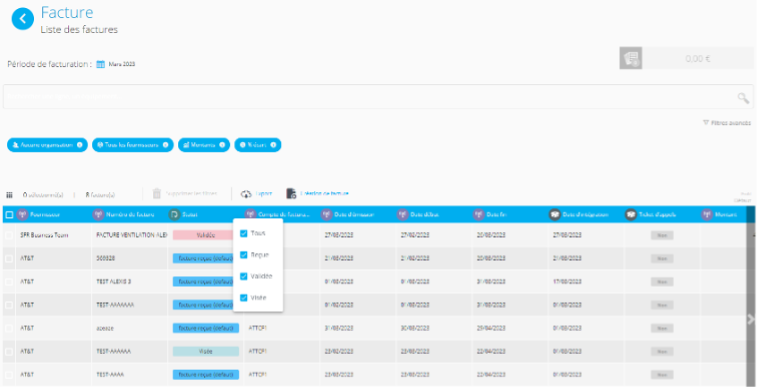Image resolution: width=758 pixels, height=388 pixels.
Task: Sort by Date début column header
Action: (424, 215)
